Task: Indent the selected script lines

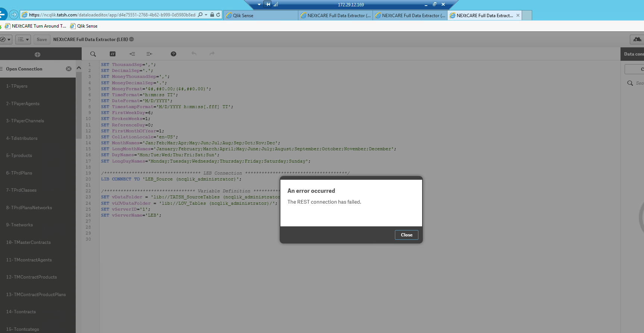Action: pyautogui.click(x=132, y=54)
